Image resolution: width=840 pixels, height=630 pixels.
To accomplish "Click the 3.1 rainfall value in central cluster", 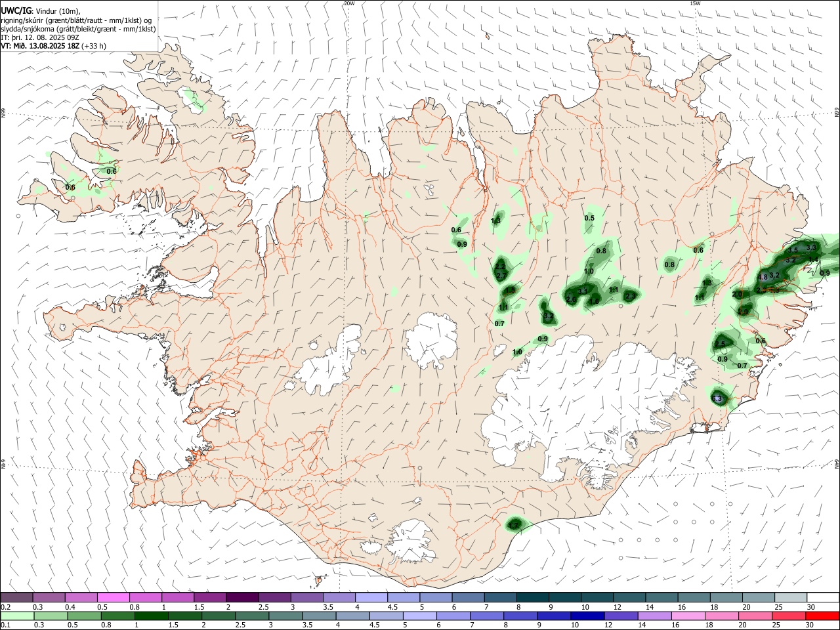I will (x=583, y=291).
